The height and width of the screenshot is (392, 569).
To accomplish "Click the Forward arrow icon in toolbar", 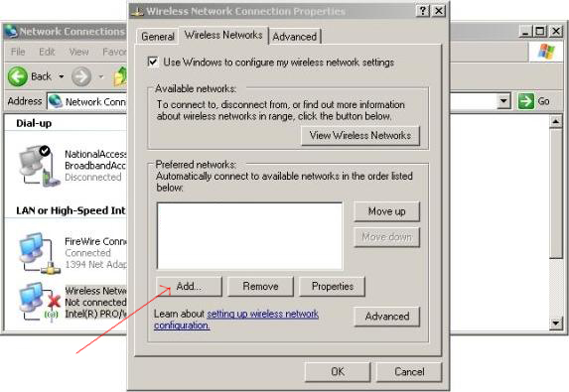I will click(81, 76).
